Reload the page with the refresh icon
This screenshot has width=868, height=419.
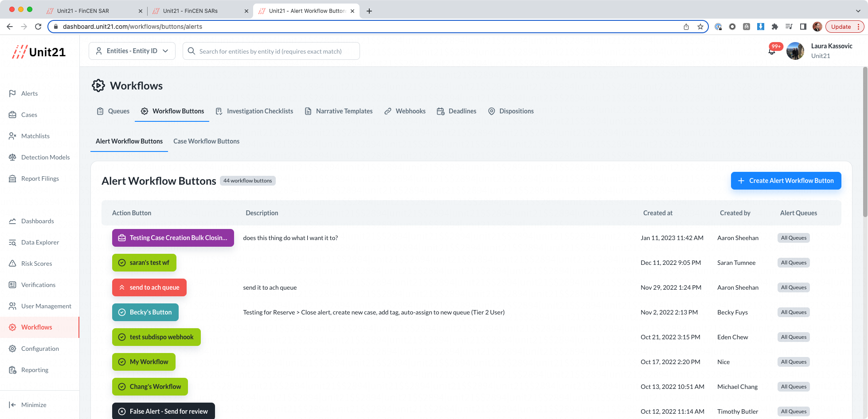(x=38, y=27)
